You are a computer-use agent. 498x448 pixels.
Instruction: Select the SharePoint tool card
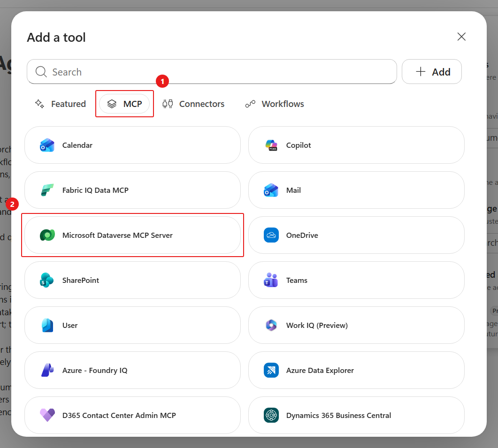pos(132,281)
